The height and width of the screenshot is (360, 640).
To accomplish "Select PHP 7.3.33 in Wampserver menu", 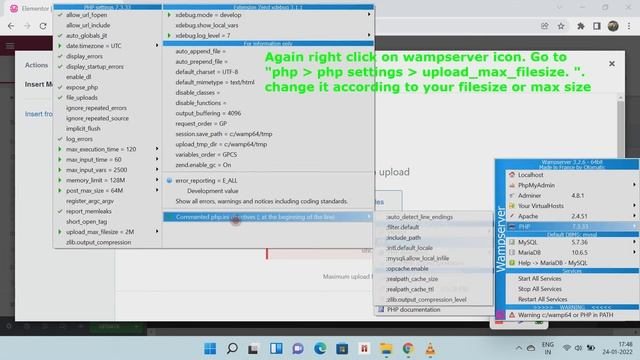I will point(572,227).
